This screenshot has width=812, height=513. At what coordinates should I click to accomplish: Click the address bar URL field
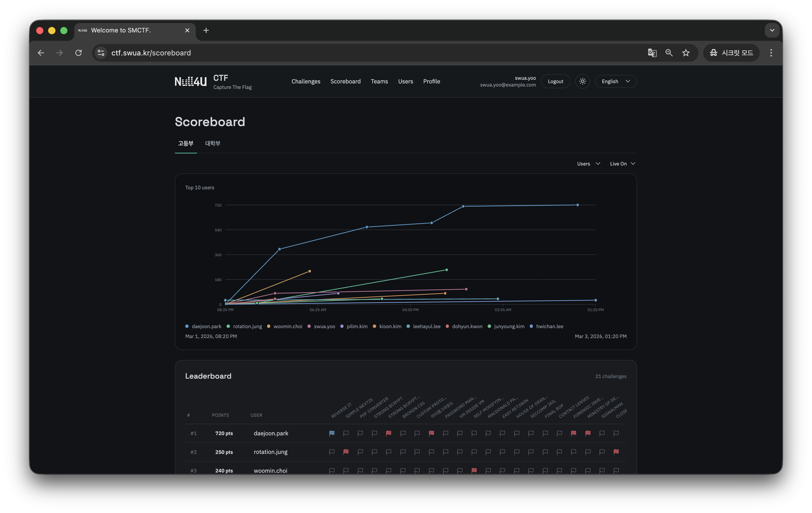point(337,53)
